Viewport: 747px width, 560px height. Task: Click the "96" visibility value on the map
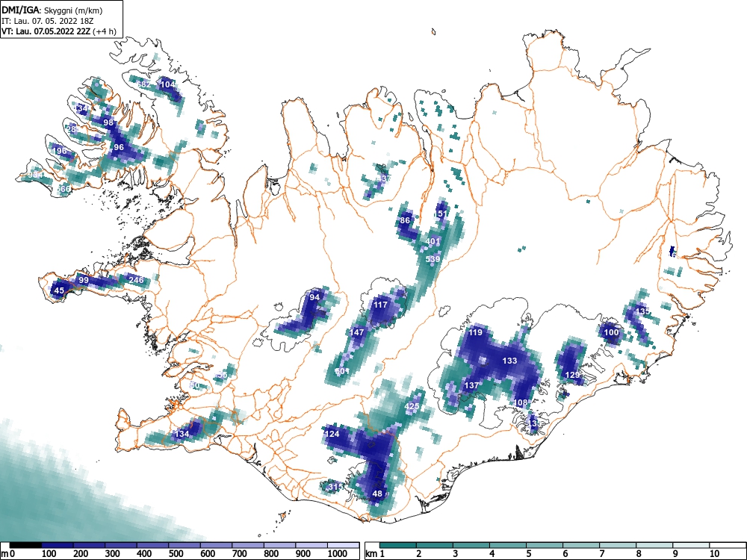(x=119, y=147)
